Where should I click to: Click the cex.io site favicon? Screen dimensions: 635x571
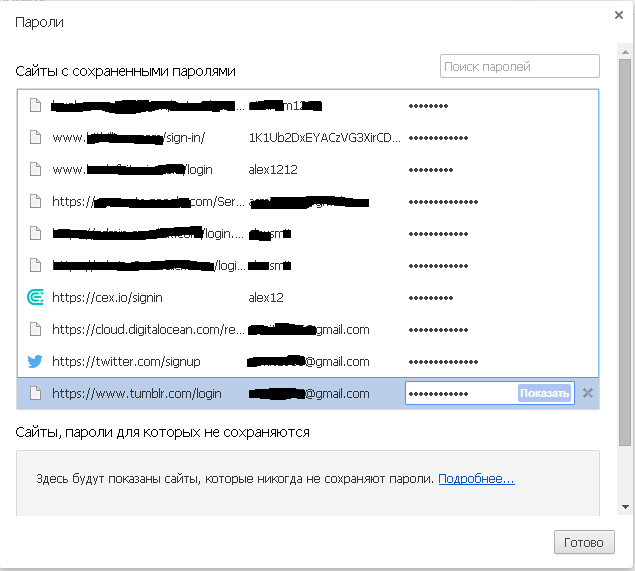[x=35, y=298]
